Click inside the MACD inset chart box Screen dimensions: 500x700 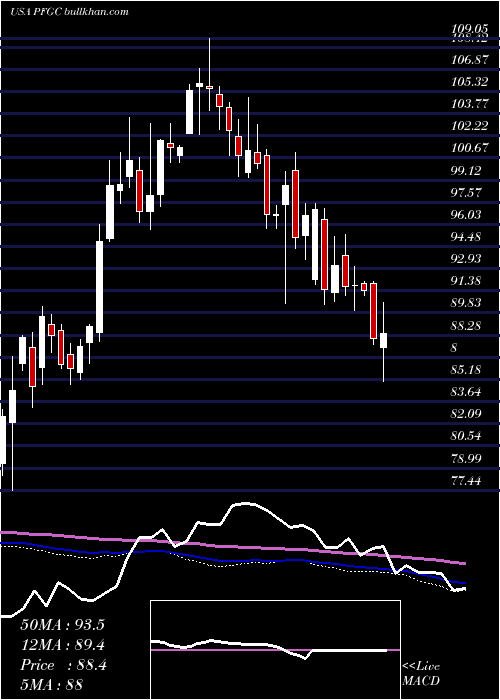click(275, 650)
